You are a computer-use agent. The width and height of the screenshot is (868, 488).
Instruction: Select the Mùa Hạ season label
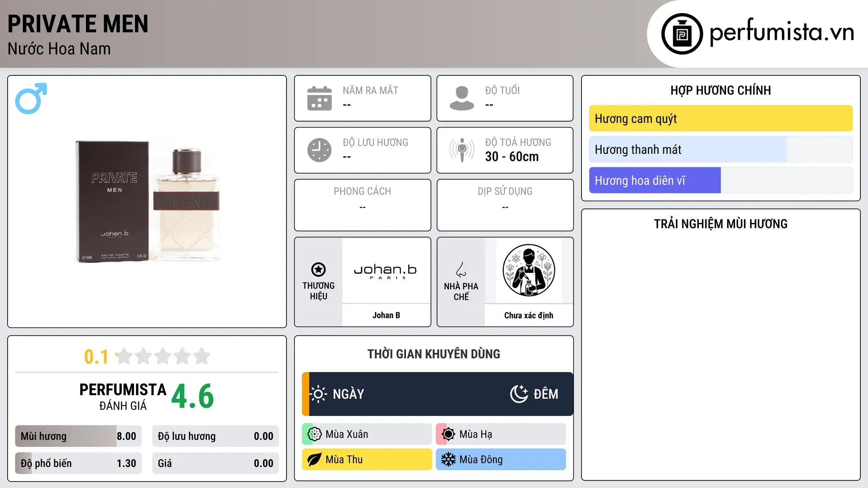click(x=476, y=434)
